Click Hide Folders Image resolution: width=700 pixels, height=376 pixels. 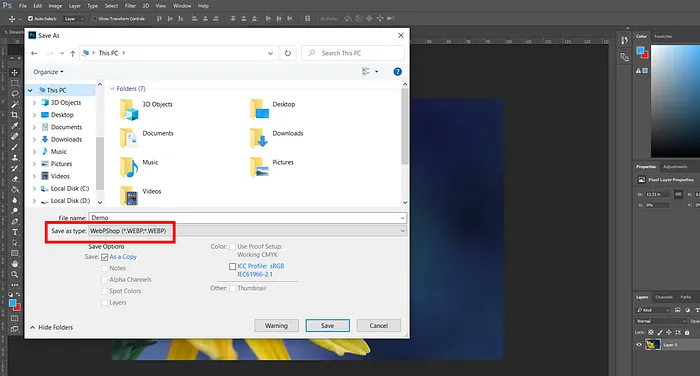(51, 327)
